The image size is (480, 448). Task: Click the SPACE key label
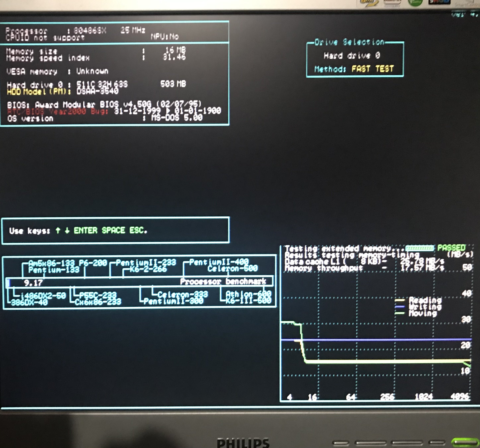click(x=113, y=230)
